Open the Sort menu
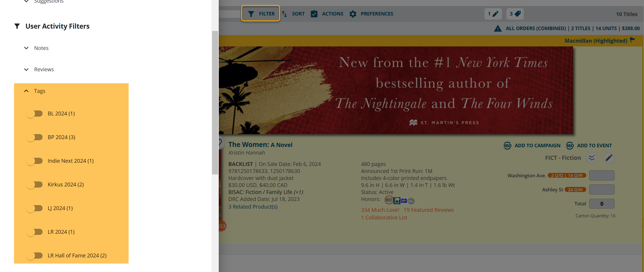The width and height of the screenshot is (644, 272). 293,14
